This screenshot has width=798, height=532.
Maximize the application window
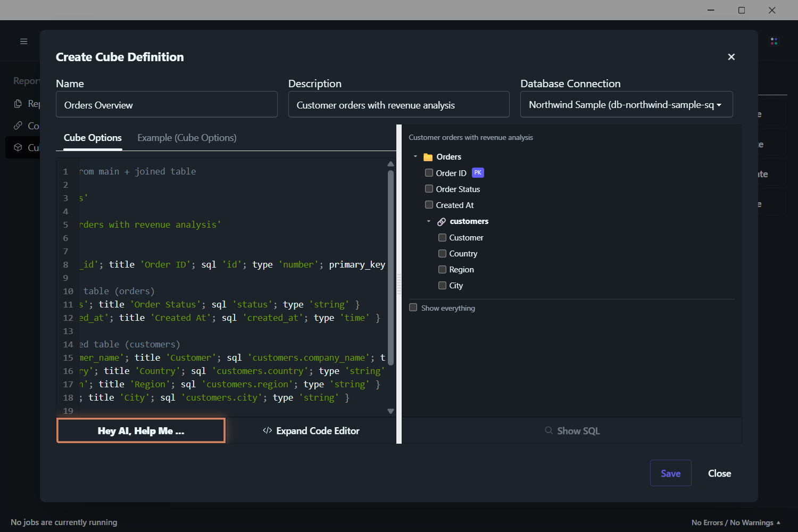tap(742, 10)
